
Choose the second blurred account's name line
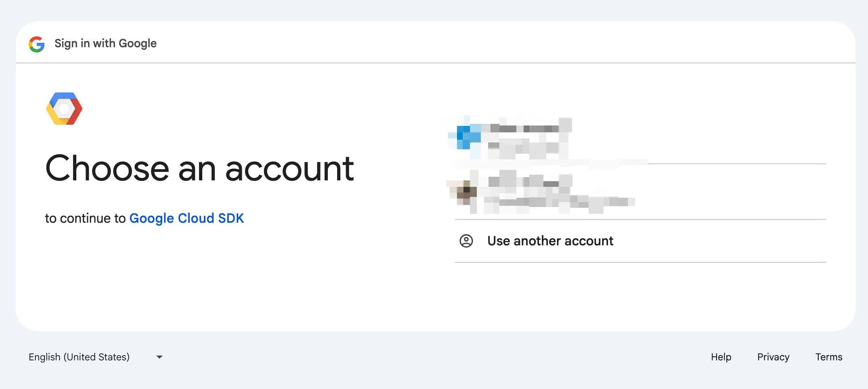[525, 182]
